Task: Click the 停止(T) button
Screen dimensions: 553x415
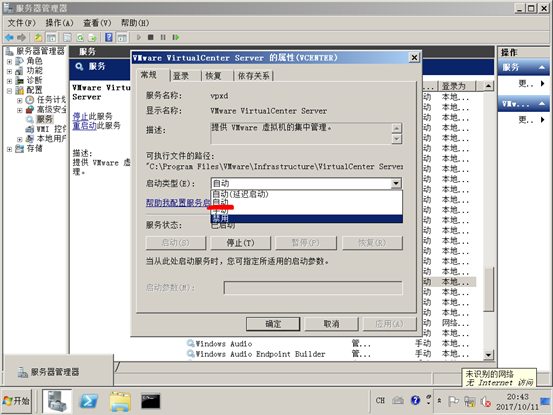Action: 241,243
